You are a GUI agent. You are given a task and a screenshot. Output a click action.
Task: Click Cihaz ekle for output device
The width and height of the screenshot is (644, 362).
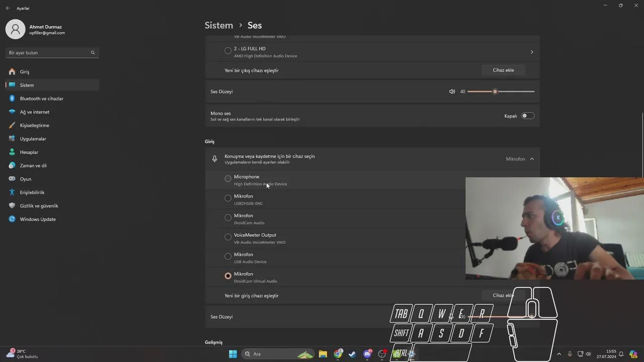503,70
